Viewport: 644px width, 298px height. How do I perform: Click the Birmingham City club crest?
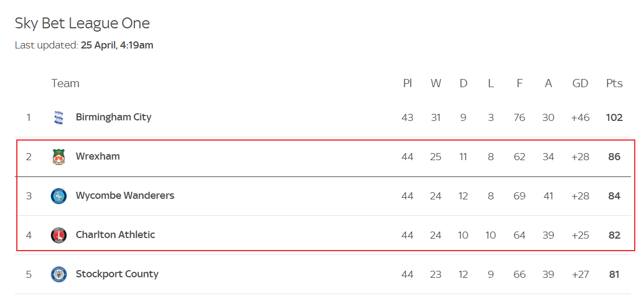point(59,118)
